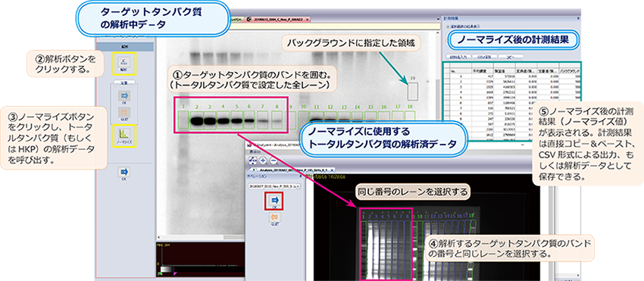Click the orange QUIT arrow in the オペレーション panel
This screenshot has width=644, height=281.
(x=275, y=217)
